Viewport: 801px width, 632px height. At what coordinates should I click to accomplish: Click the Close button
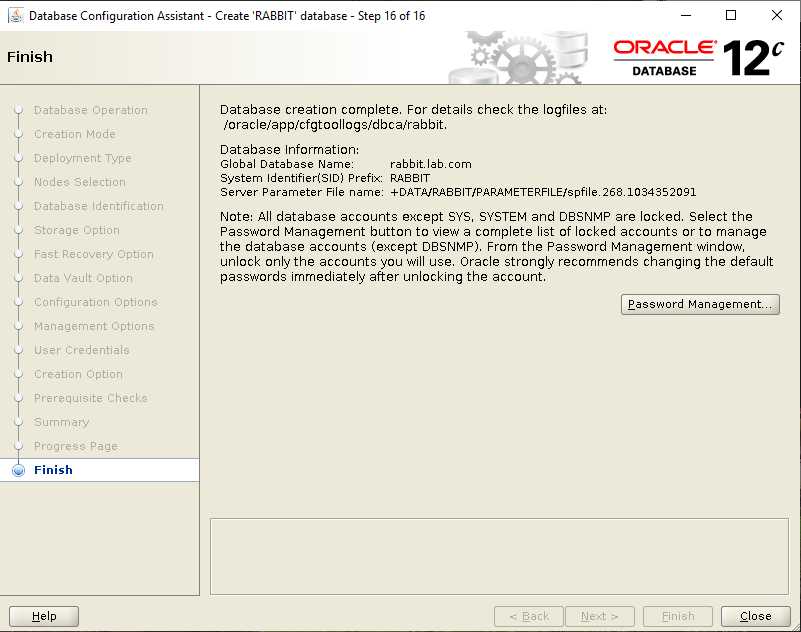tap(756, 616)
